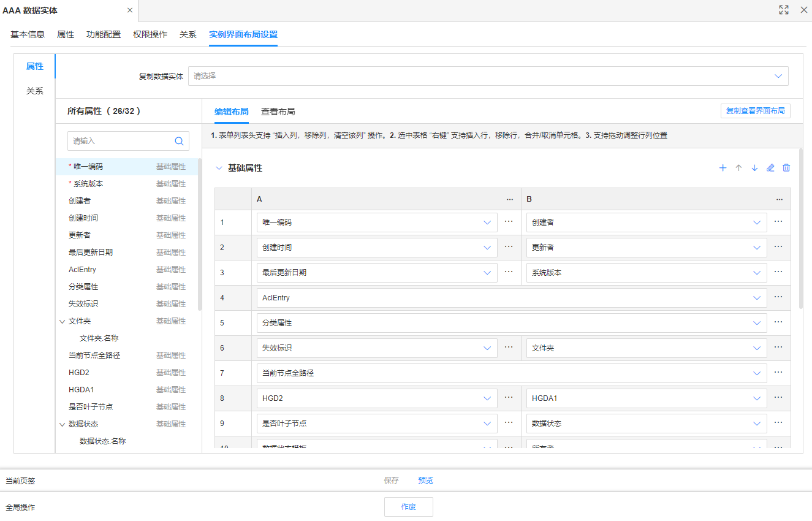Toggle fullscreen for the panel
This screenshot has height=521, width=812.
[x=784, y=10]
